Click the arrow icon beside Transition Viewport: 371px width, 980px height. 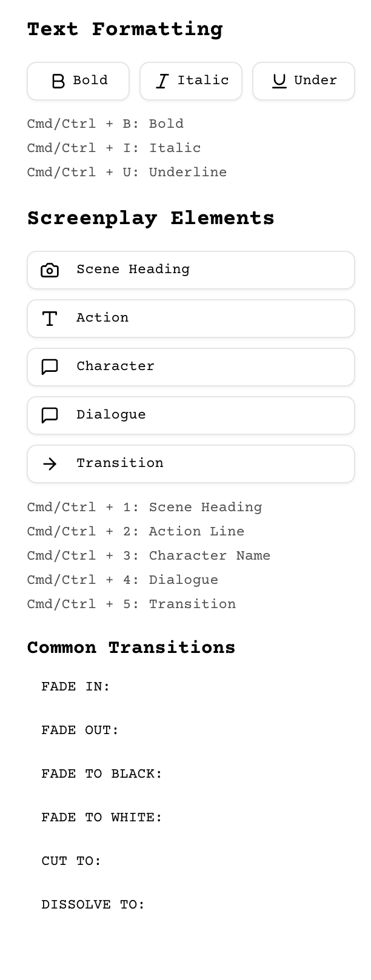click(x=50, y=464)
